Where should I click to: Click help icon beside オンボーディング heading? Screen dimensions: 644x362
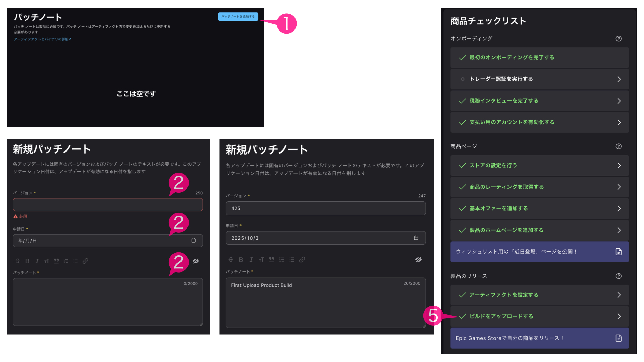pos(619,39)
